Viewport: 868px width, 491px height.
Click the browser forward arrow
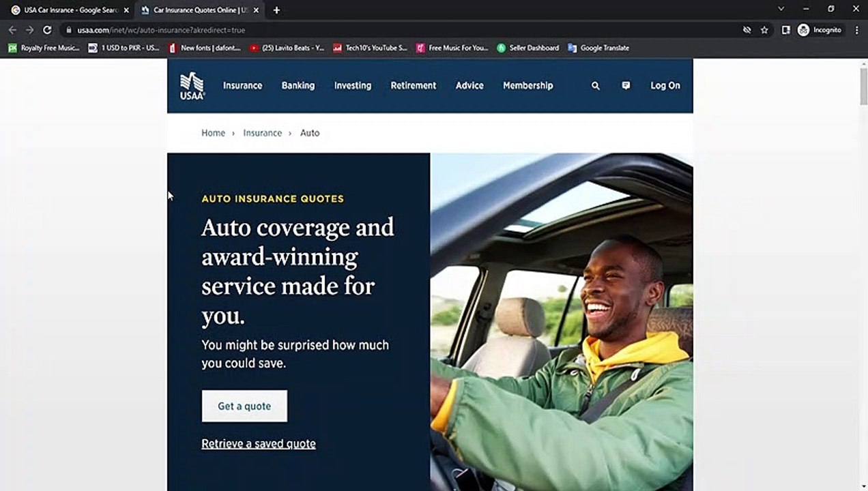coord(29,30)
